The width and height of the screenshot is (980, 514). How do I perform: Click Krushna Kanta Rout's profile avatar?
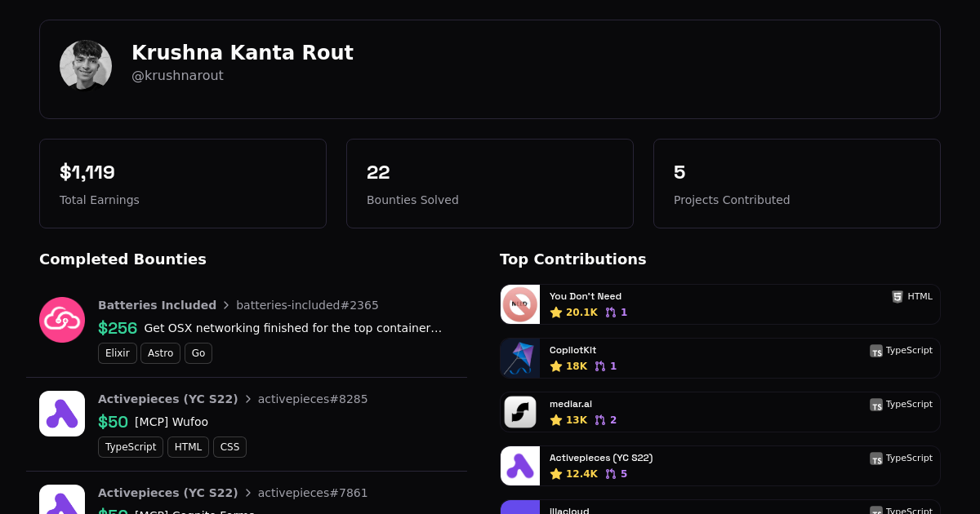86,65
